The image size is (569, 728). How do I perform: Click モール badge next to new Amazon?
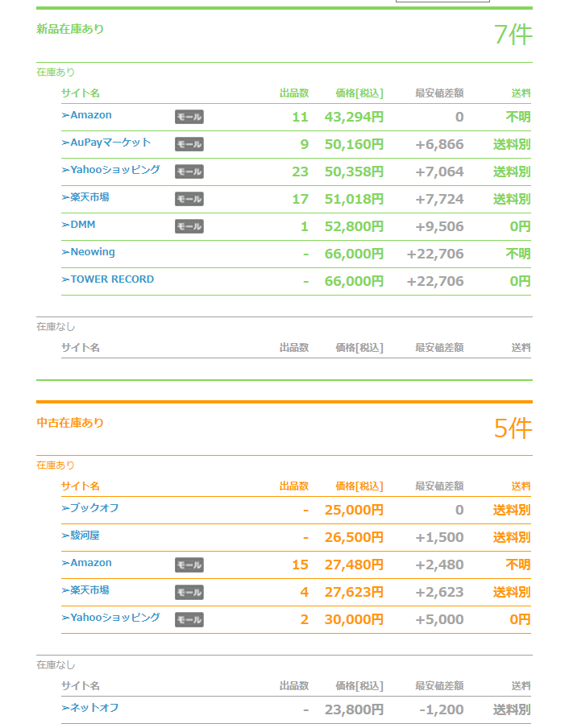pyautogui.click(x=189, y=117)
